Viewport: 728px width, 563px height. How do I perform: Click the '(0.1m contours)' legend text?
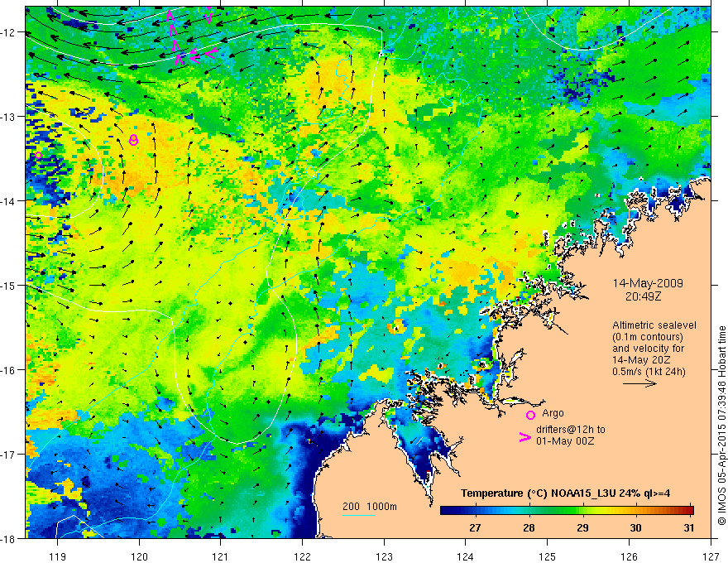pos(648,337)
